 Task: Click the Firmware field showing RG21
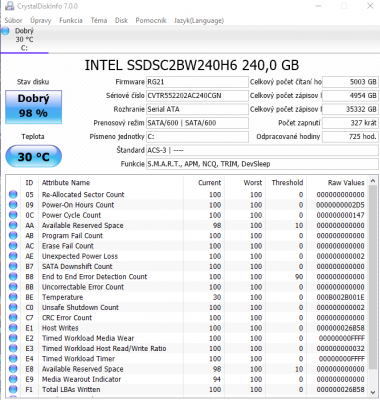click(197, 82)
